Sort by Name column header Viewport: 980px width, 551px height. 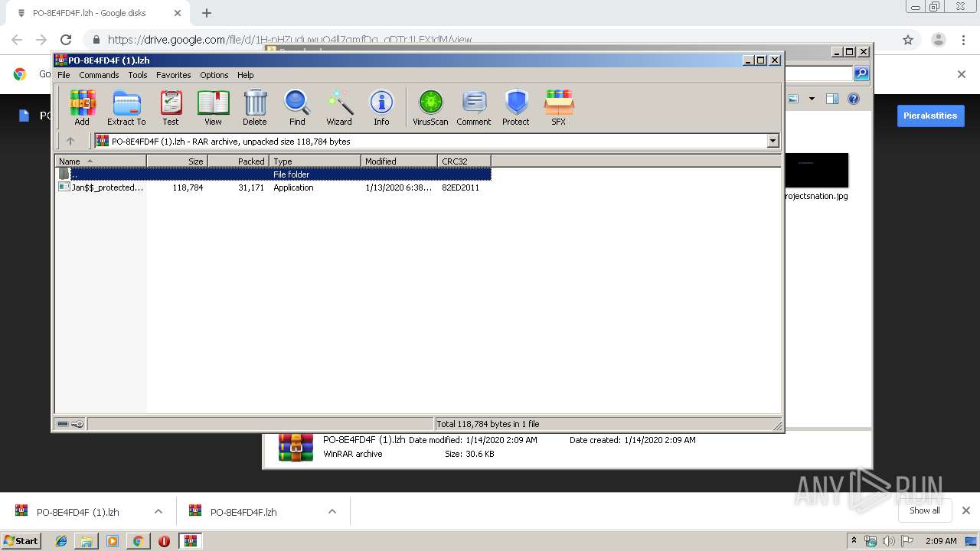point(100,161)
